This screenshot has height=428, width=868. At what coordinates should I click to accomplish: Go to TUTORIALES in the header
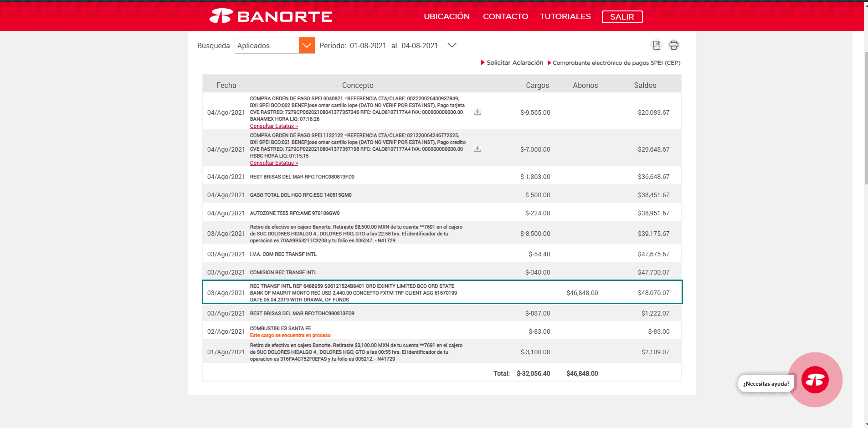[x=565, y=16]
